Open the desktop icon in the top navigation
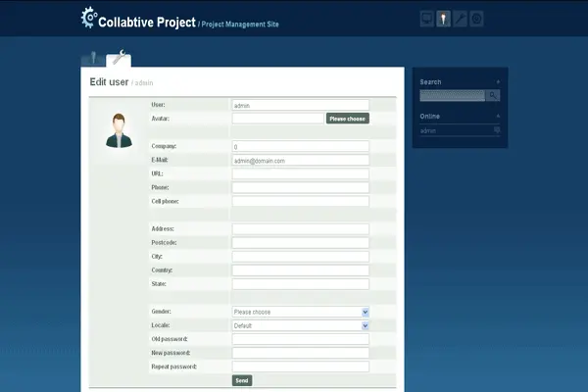The height and width of the screenshot is (392, 588). point(426,19)
